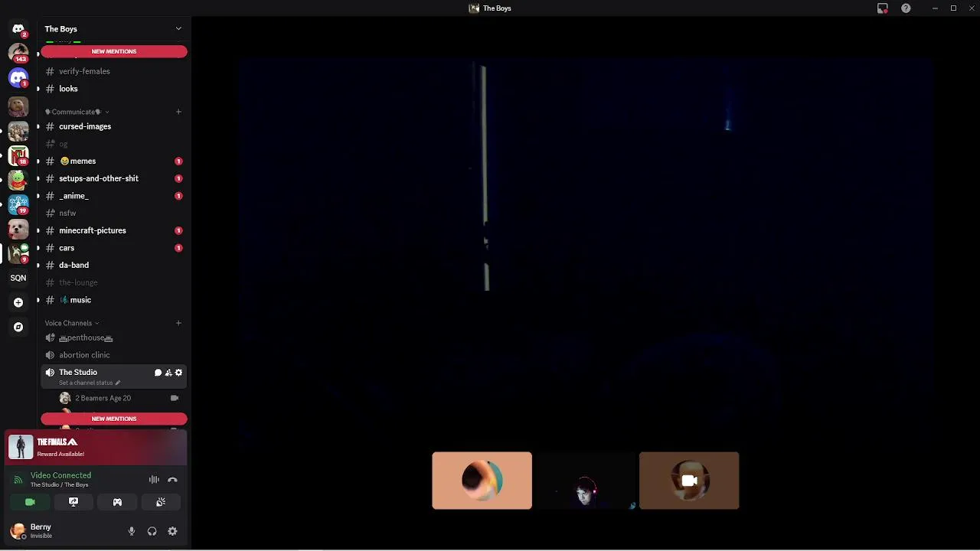Create channel in Voice Channels category
980x551 pixels.
pyautogui.click(x=178, y=323)
